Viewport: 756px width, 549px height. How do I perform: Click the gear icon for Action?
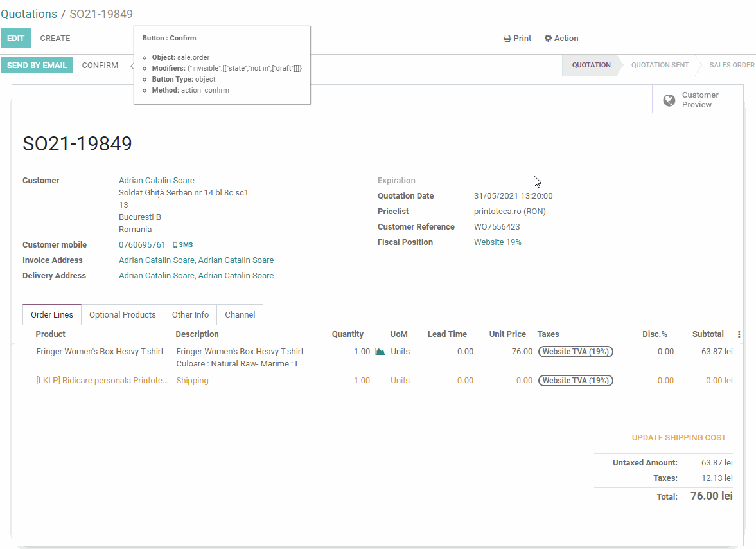click(x=548, y=39)
